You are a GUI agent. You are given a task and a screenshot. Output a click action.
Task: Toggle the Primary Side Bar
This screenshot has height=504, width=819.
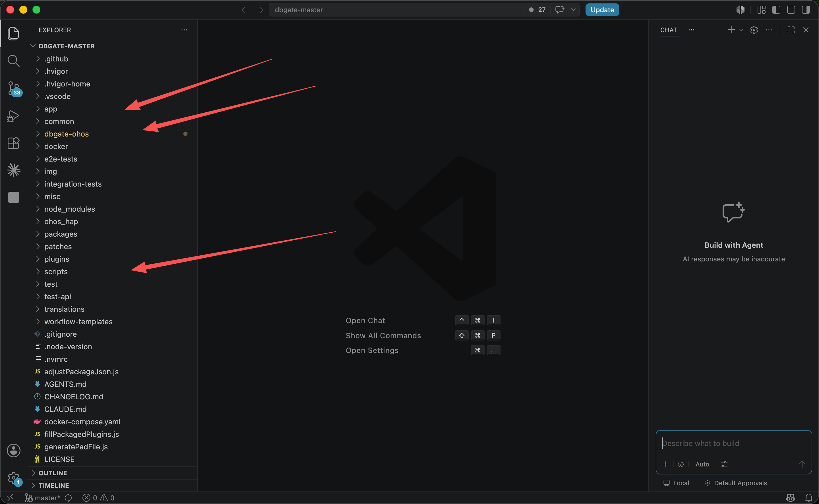[776, 10]
